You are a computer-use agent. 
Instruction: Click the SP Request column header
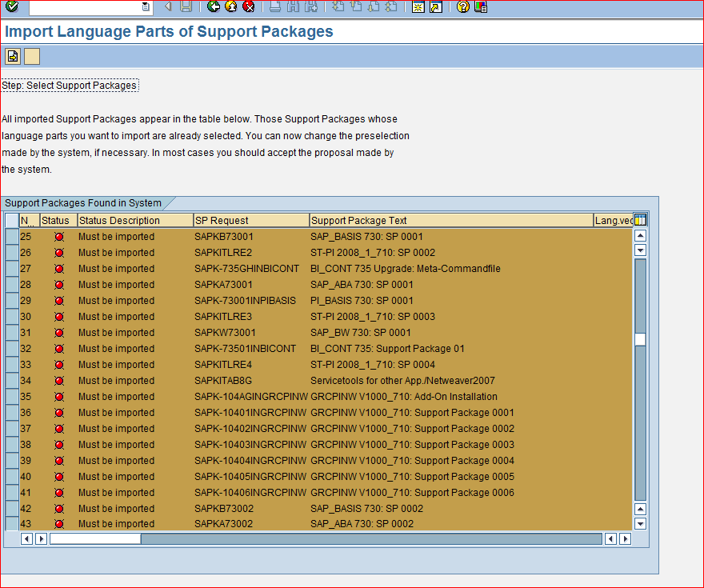[x=251, y=220]
